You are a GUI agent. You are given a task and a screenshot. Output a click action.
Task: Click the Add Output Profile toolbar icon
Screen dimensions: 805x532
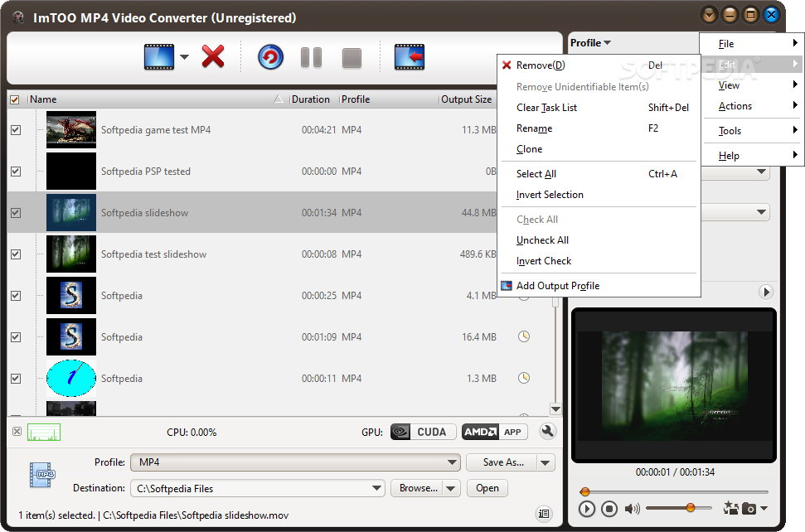point(410,57)
